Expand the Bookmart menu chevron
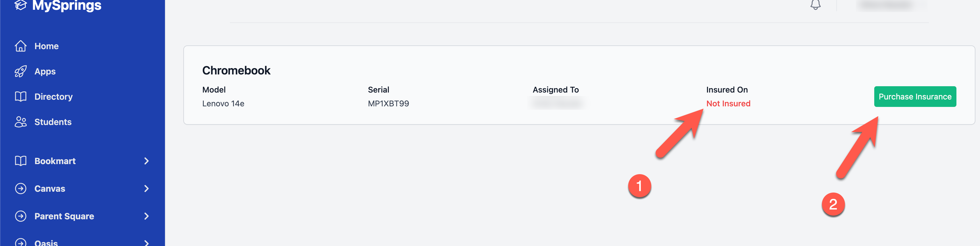 point(147,161)
